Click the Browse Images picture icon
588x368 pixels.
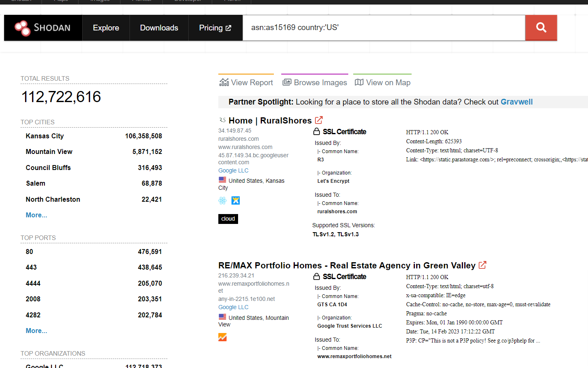click(287, 82)
